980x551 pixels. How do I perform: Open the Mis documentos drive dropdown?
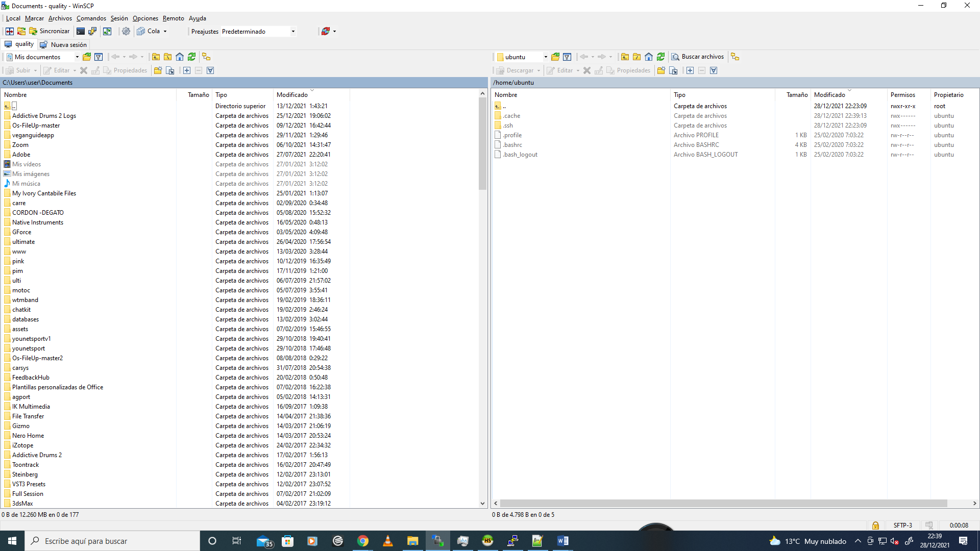pyautogui.click(x=77, y=57)
